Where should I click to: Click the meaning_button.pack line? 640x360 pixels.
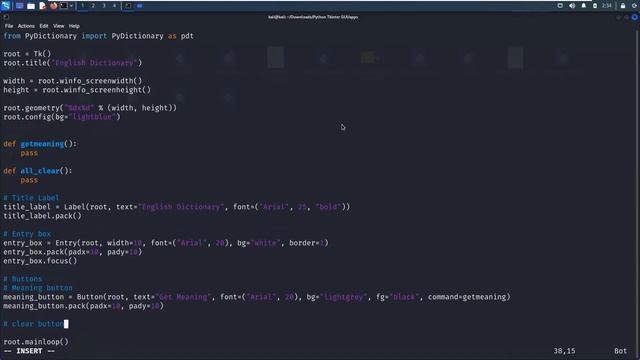point(84,306)
